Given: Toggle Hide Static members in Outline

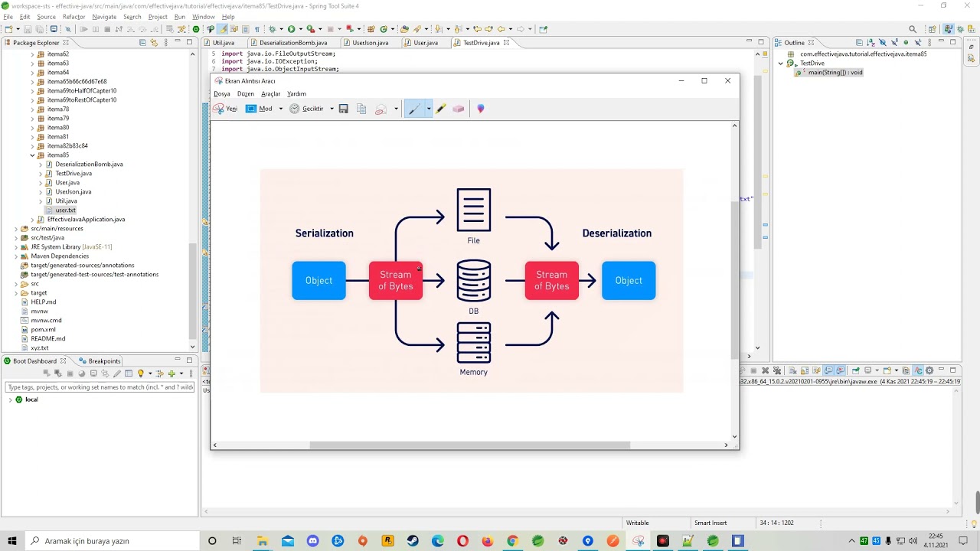Looking at the screenshot, I should click(894, 43).
